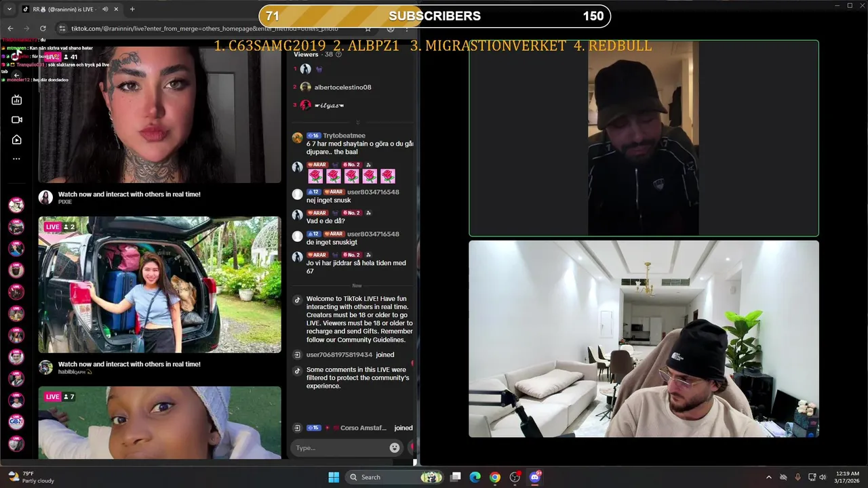Click PIXIE's profile avatar
This screenshot has height=488, width=868.
45,197
